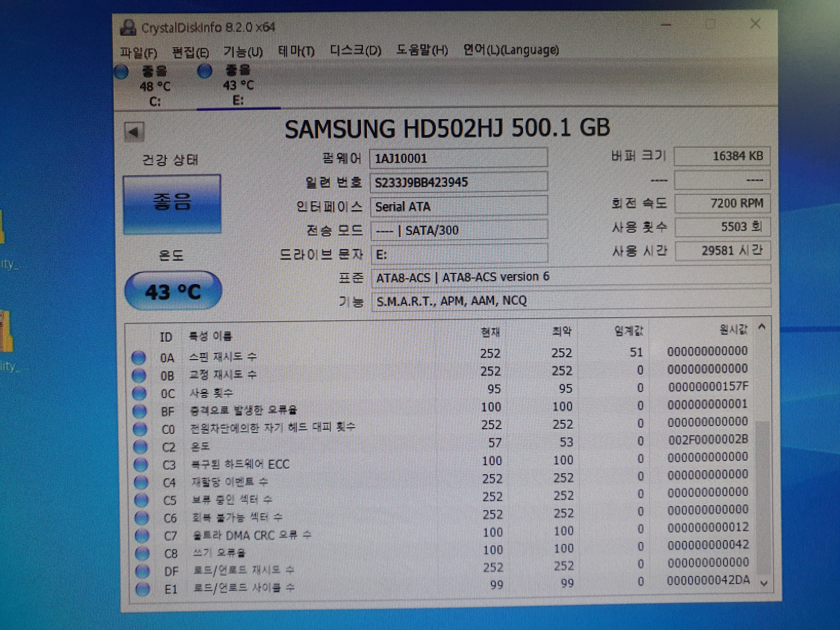840x630 pixels.
Task: Click status orb for attribute C7
Action: coord(142,535)
